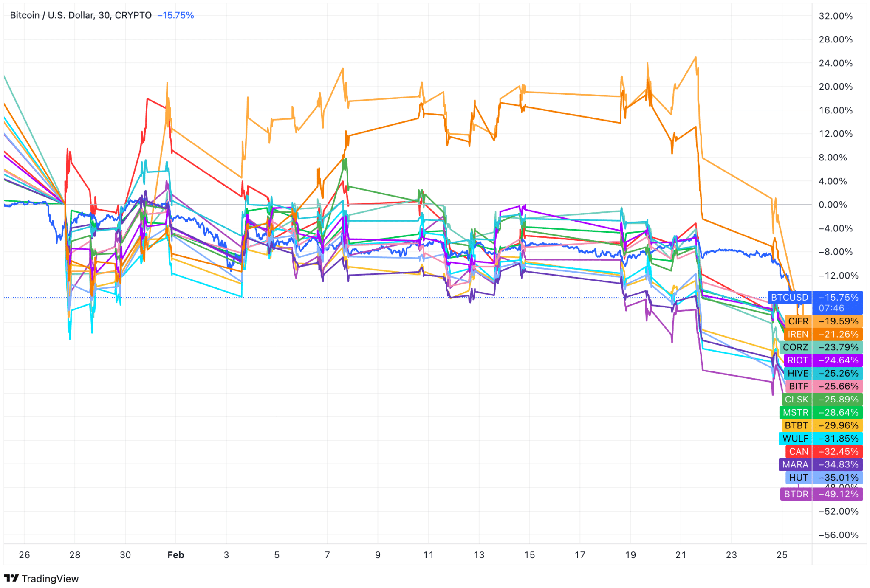This screenshot has height=588, width=870.
Task: Click the 0.00% axis value
Action: point(833,205)
